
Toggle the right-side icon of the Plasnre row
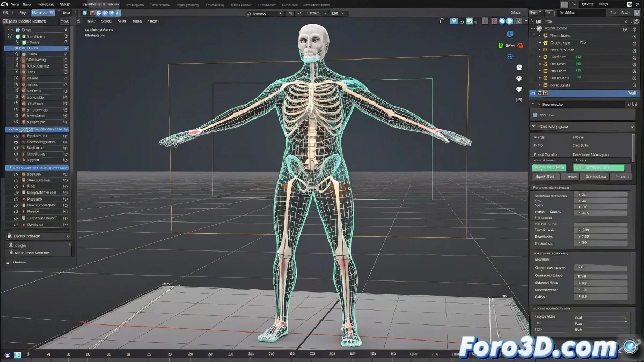pos(65,78)
